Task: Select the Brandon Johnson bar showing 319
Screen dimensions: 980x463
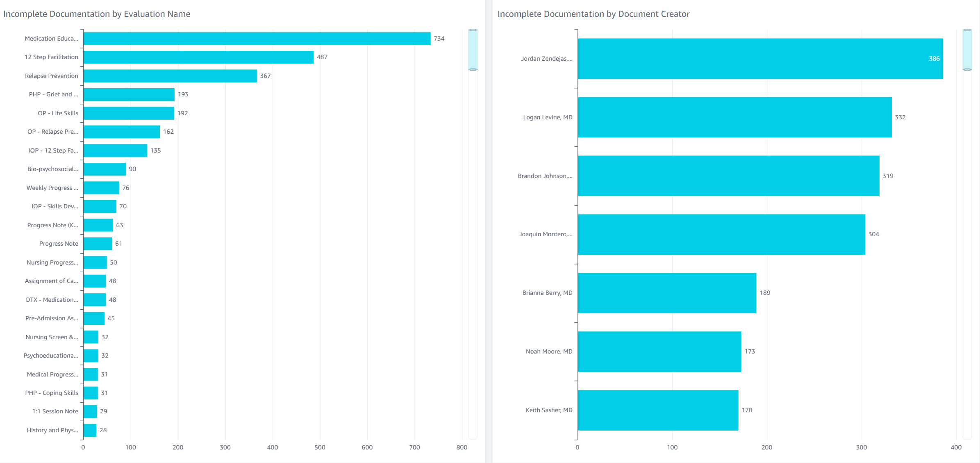Action: [x=728, y=176]
